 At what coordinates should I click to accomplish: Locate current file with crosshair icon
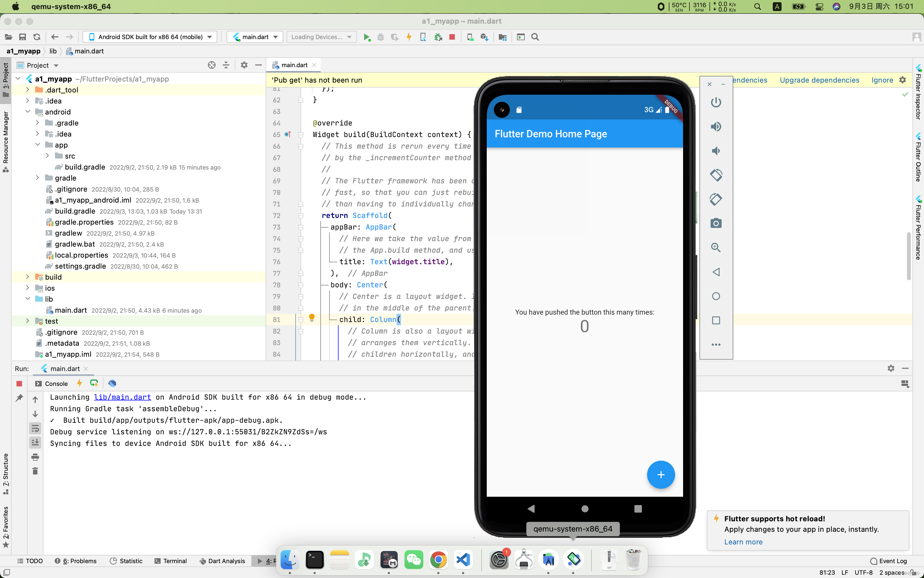(211, 65)
